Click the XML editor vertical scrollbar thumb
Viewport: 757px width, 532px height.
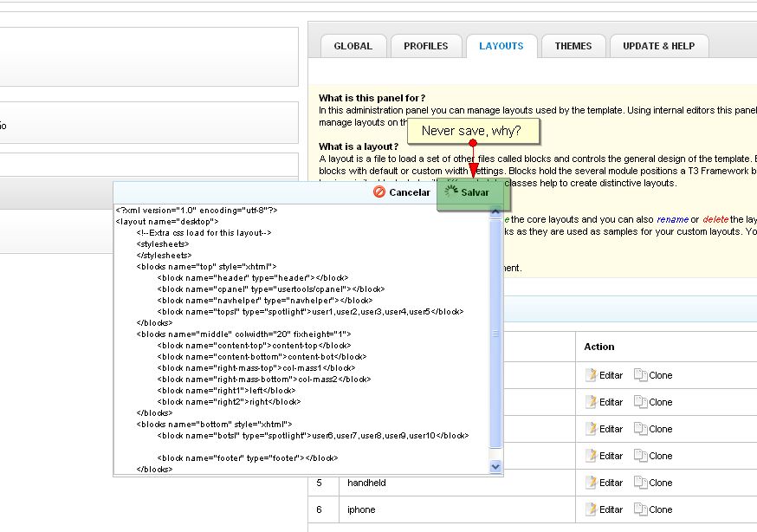pos(496,334)
